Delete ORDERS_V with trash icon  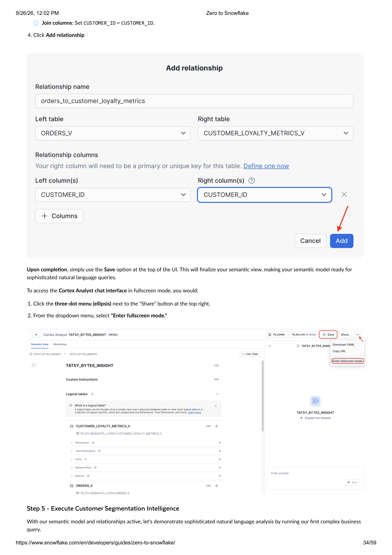pyautogui.click(x=216, y=486)
